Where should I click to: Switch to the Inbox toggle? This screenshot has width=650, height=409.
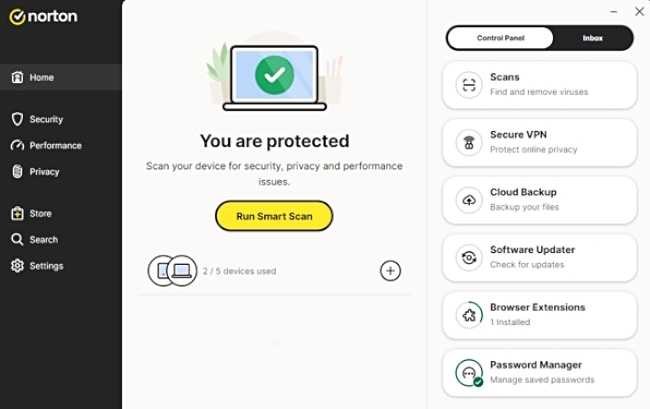coord(593,38)
